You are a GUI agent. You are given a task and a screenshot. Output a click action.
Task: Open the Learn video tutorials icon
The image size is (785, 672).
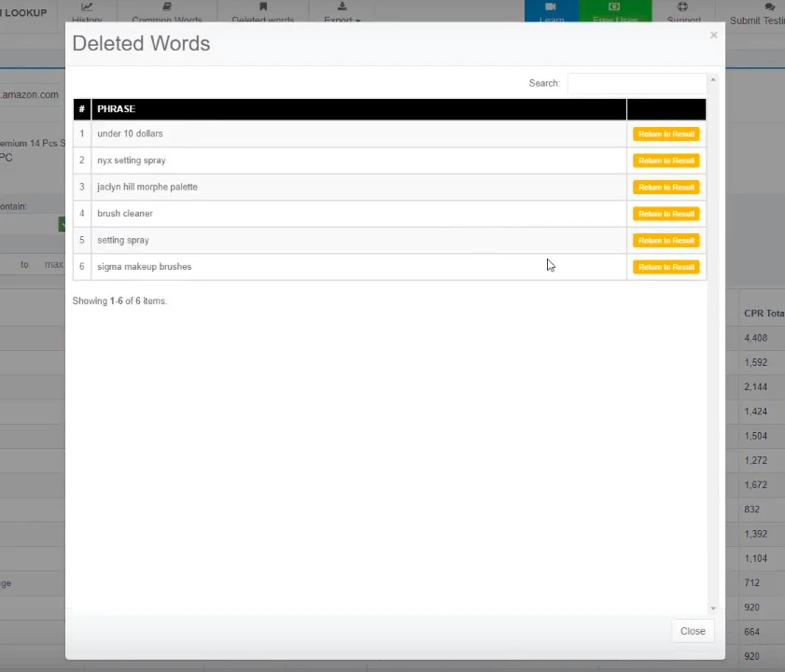(551, 7)
